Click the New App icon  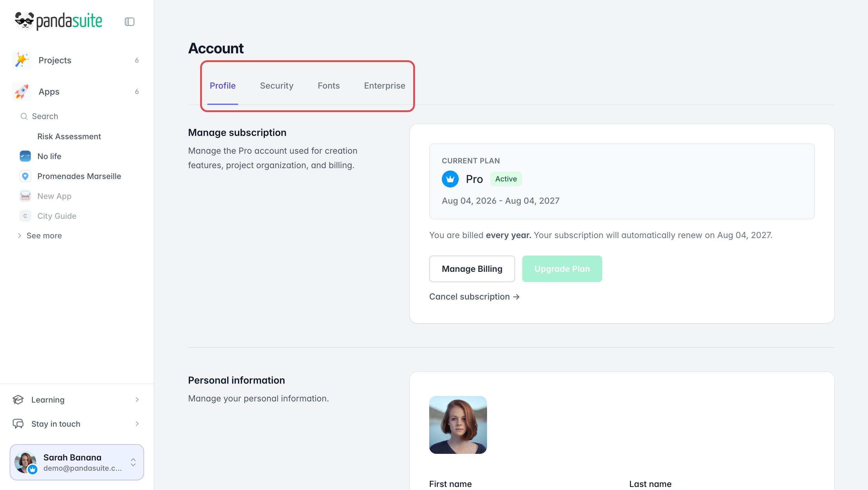click(25, 196)
